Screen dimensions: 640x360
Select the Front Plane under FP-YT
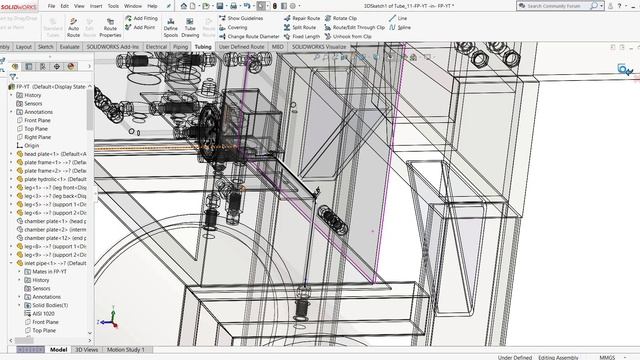pos(33,120)
